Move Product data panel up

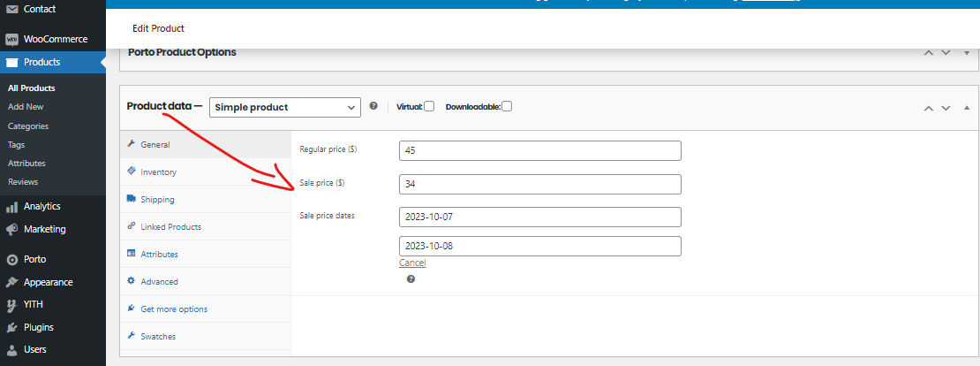tap(929, 108)
